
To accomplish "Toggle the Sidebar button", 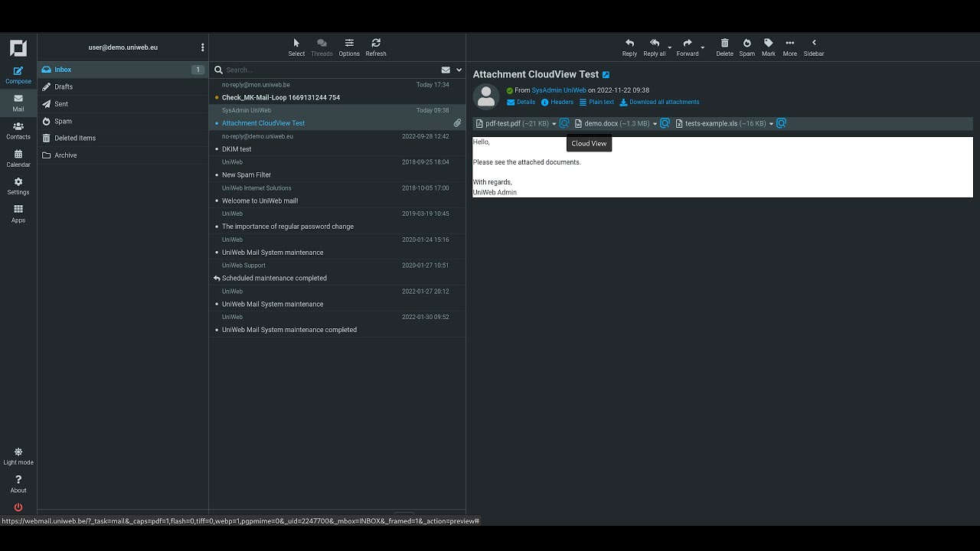I will tap(814, 47).
